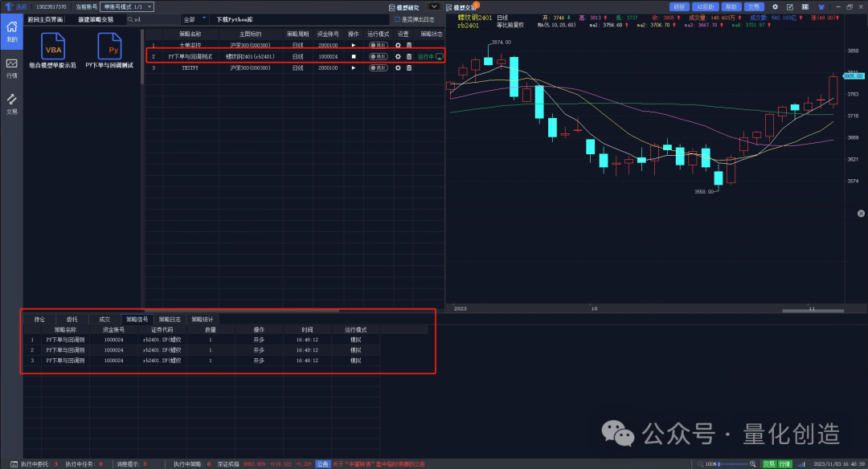Open the 我的 home sidebar icon
The image size is (868, 469).
(11, 31)
